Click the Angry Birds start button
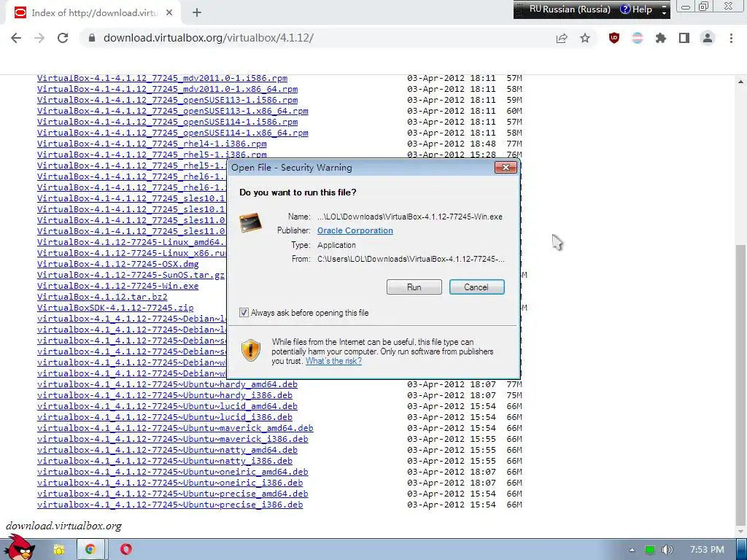The width and height of the screenshot is (747, 560). pos(19,548)
